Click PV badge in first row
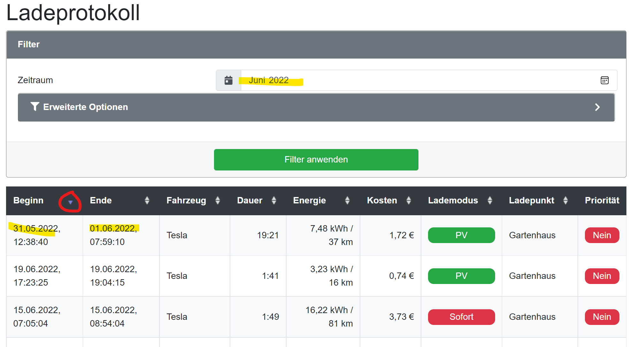The image size is (644, 347). coord(461,235)
